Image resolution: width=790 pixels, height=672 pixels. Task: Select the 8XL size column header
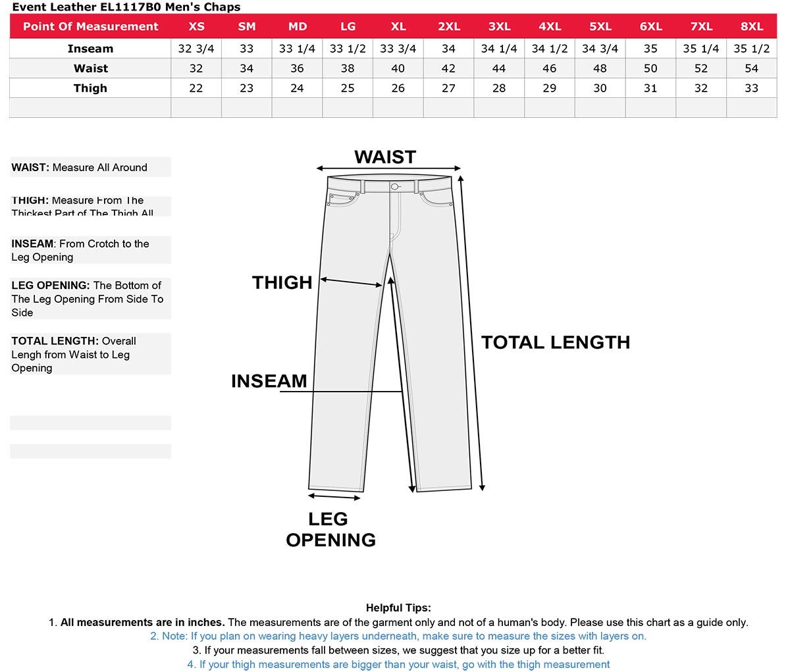(752, 26)
